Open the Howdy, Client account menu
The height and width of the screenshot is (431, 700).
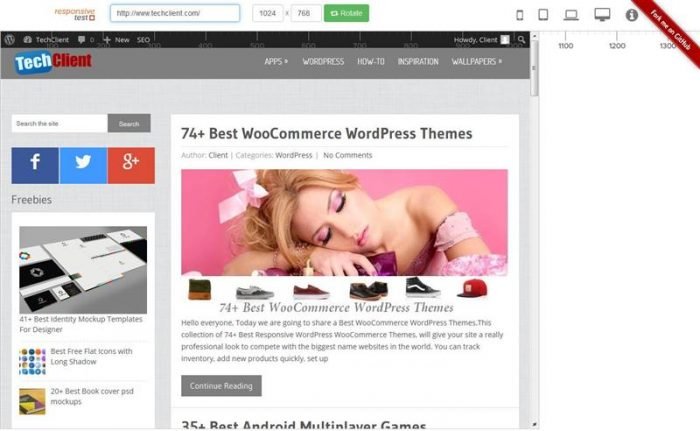pos(481,40)
